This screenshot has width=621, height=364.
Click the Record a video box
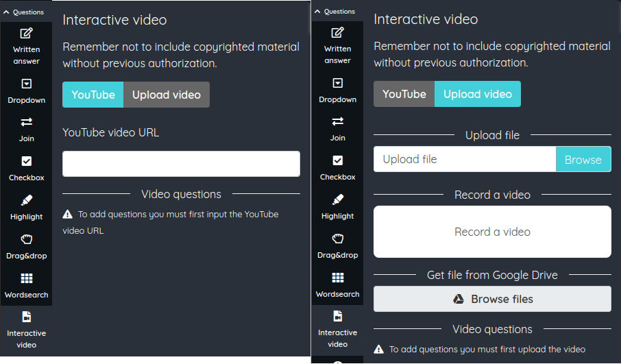[492, 232]
